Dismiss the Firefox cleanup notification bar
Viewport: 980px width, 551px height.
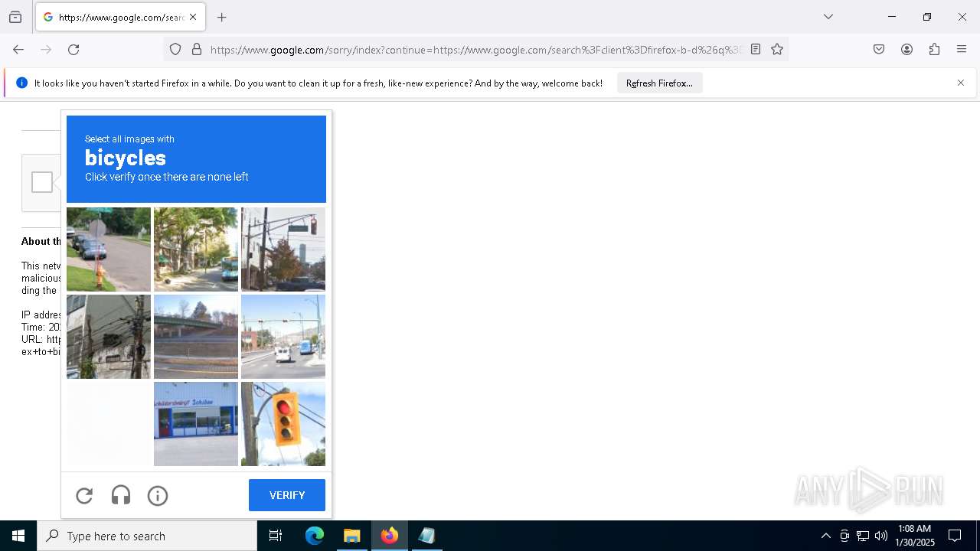tap(961, 83)
